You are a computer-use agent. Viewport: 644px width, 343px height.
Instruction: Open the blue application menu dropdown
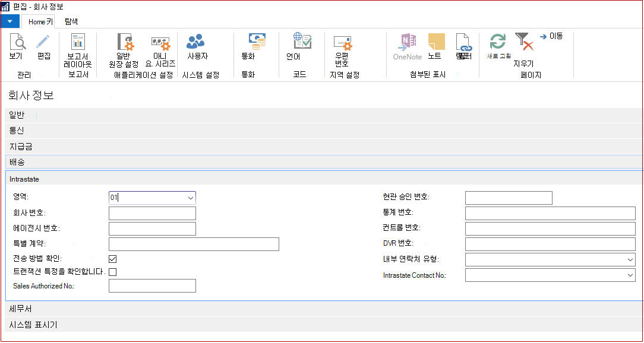click(10, 21)
